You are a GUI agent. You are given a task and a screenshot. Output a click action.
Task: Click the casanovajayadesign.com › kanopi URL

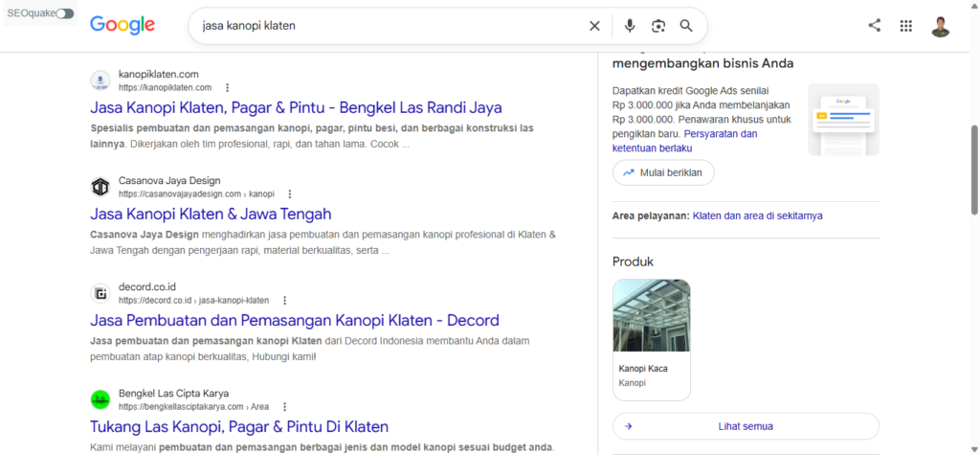point(196,194)
